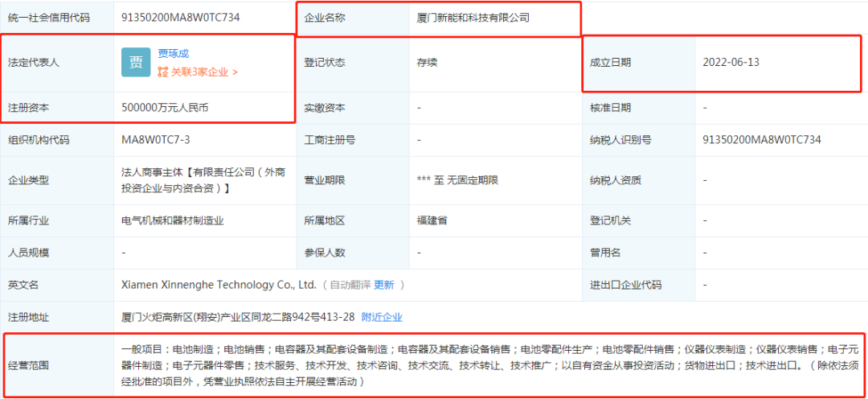Viewport: 868px width, 399px height.
Task: Click the 营业期限 label cell
Action: pyautogui.click(x=353, y=180)
